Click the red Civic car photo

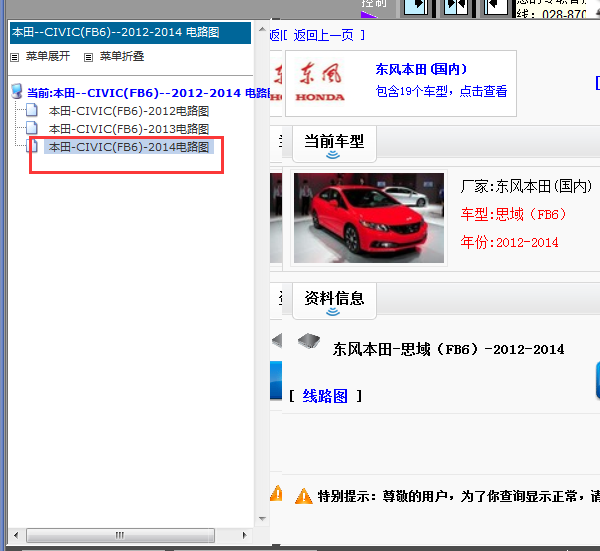(369, 218)
